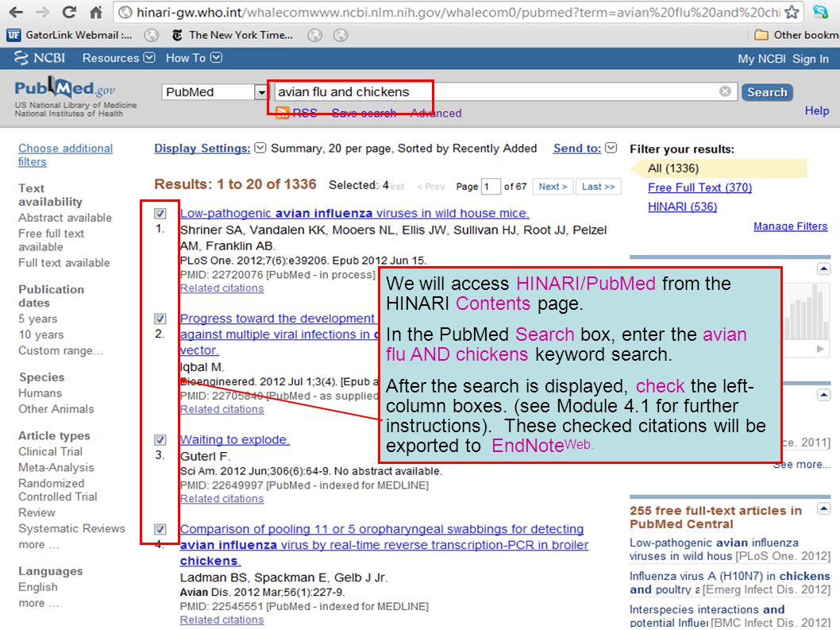Clear the search box with X icon
840x630 pixels.
click(725, 91)
